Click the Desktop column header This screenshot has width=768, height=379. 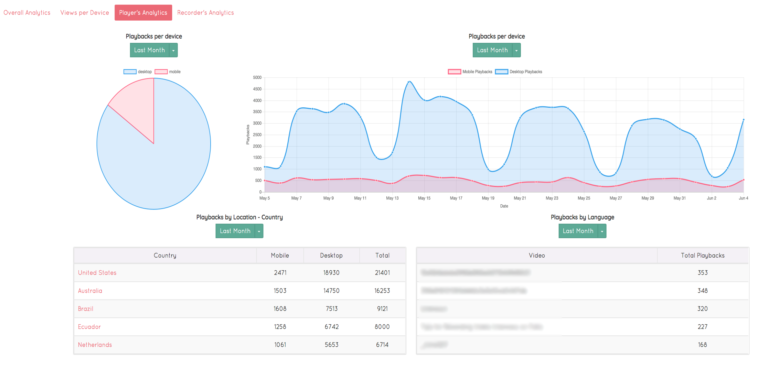(x=332, y=256)
